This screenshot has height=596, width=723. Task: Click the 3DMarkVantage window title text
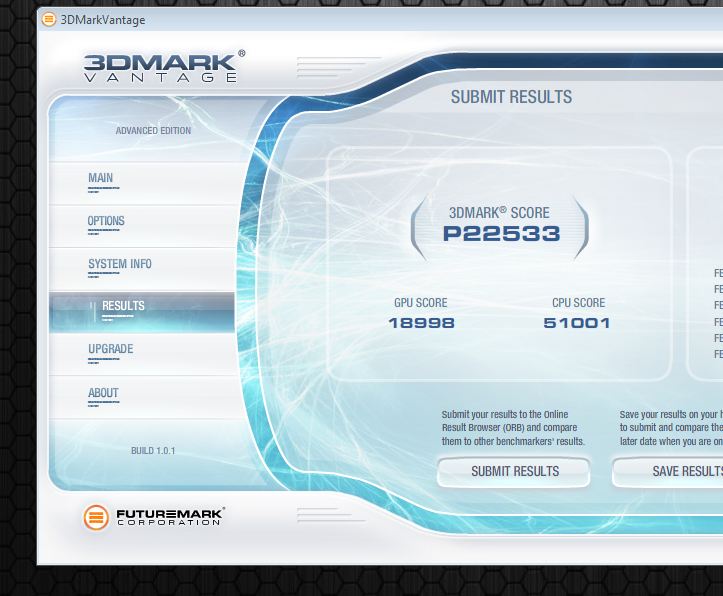point(103,20)
